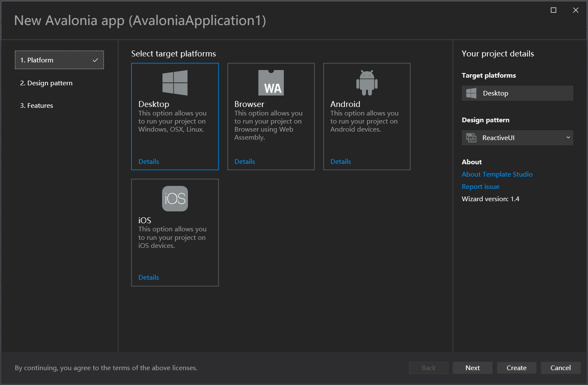
Task: Go to the Design pattern step
Action: (46, 83)
